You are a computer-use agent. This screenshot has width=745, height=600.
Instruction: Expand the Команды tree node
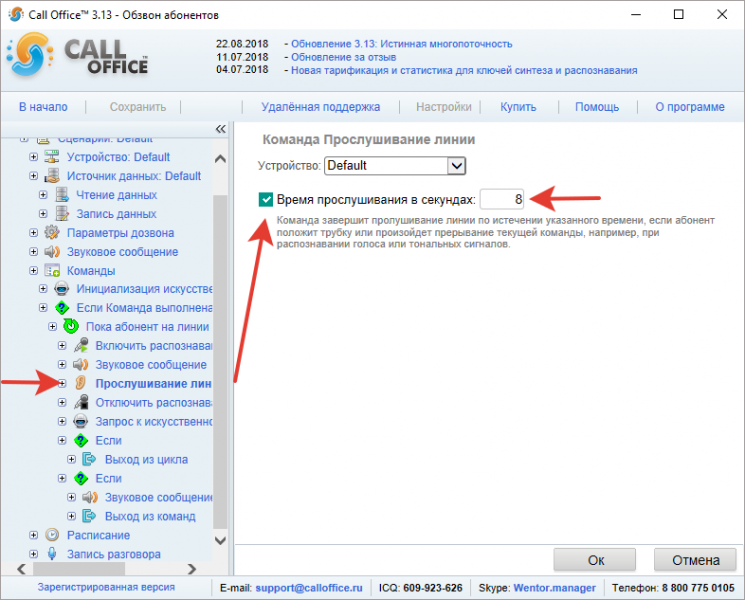pyautogui.click(x=33, y=270)
